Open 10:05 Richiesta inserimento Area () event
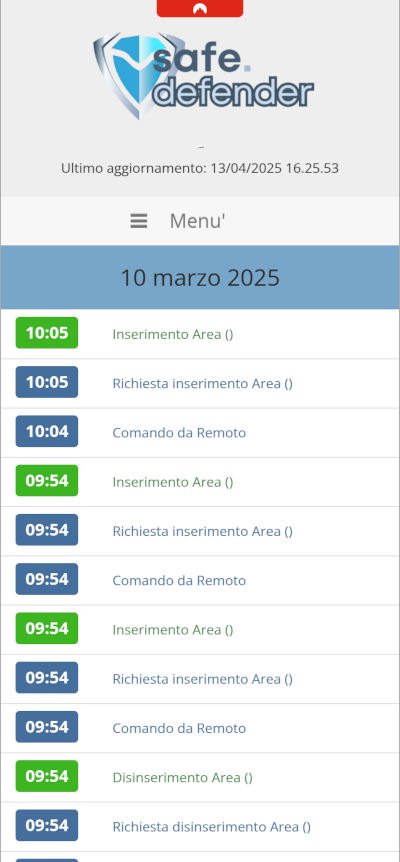This screenshot has height=862, width=400. point(203,383)
